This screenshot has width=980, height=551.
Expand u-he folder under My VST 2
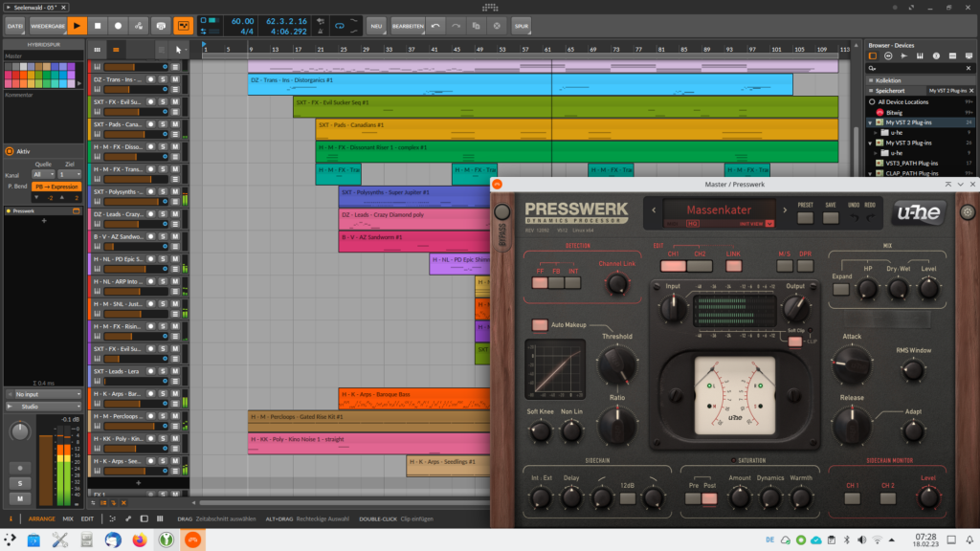coord(876,133)
